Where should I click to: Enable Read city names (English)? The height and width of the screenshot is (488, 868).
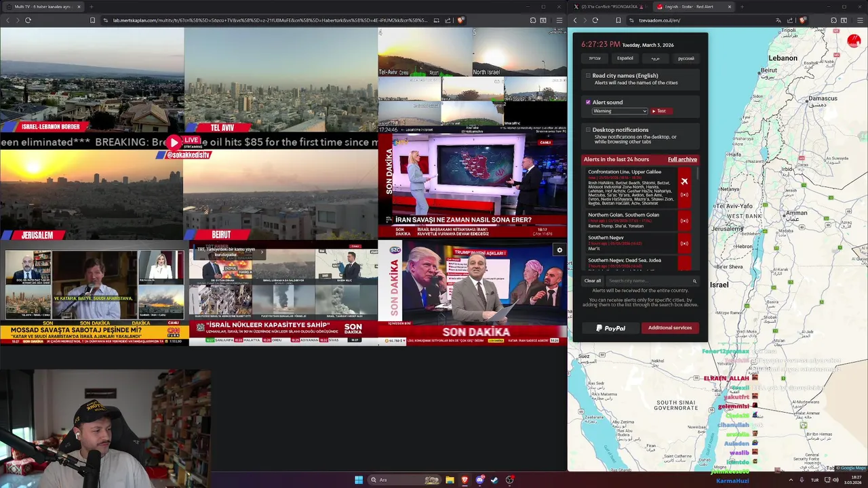(x=588, y=76)
